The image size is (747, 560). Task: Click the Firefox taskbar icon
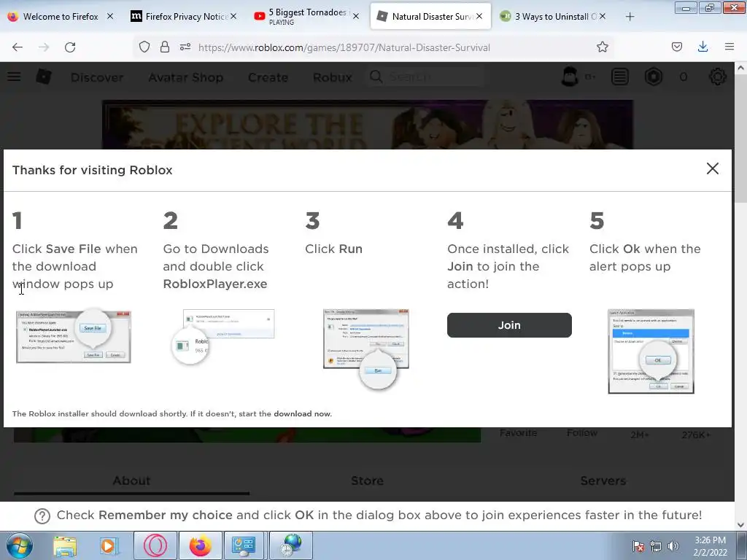pyautogui.click(x=200, y=546)
